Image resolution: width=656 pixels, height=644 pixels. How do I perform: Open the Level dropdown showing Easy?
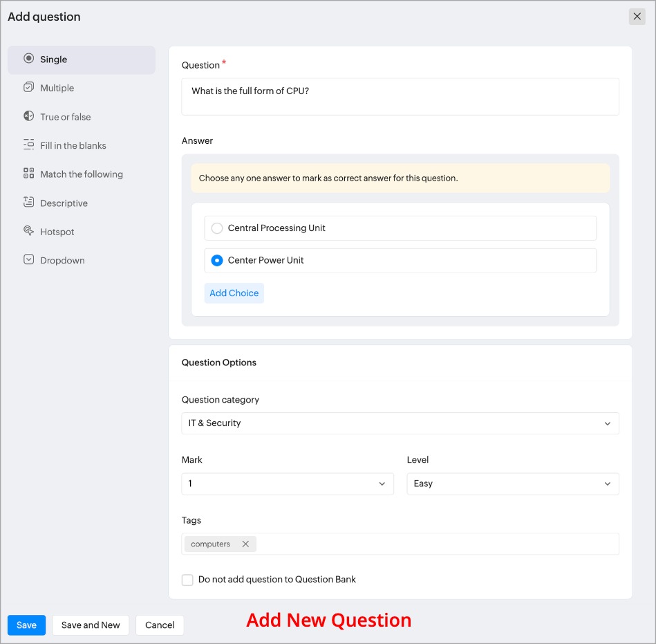[x=512, y=484]
